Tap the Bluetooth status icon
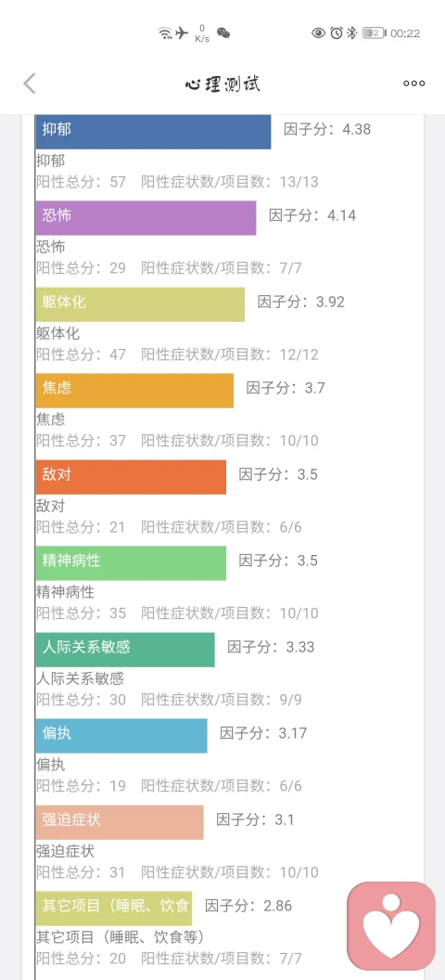 352,33
